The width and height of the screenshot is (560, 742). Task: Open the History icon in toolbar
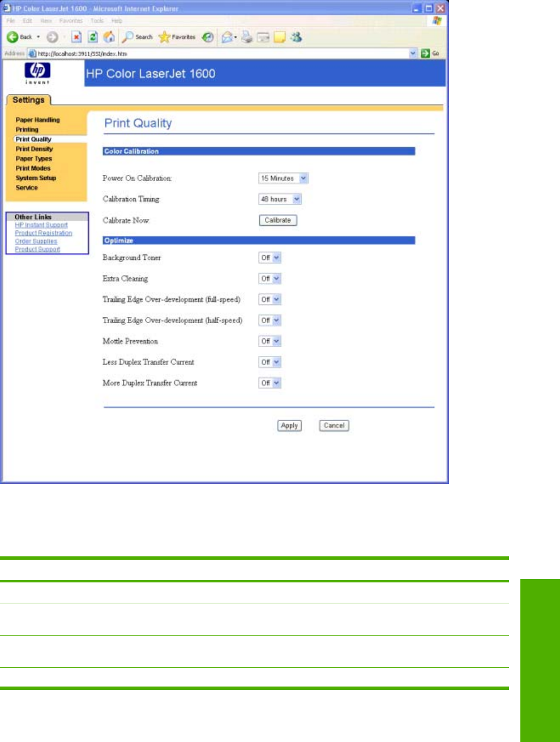click(x=208, y=37)
